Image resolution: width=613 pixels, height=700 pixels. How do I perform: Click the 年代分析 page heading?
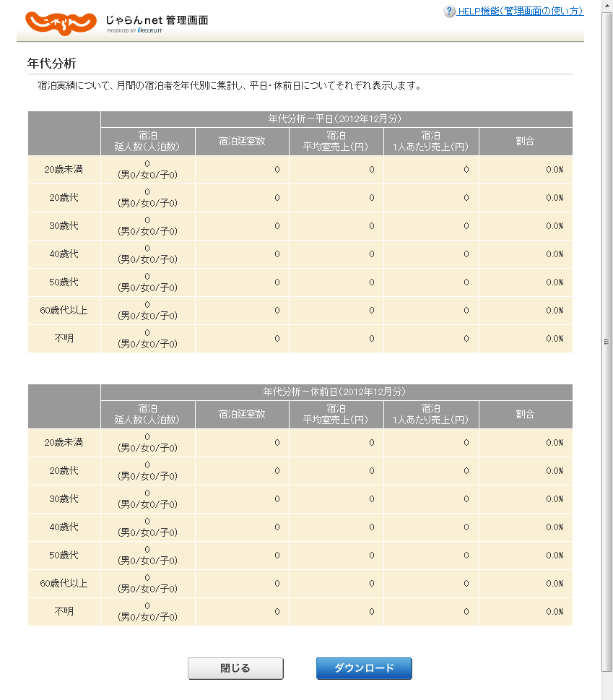[51, 64]
